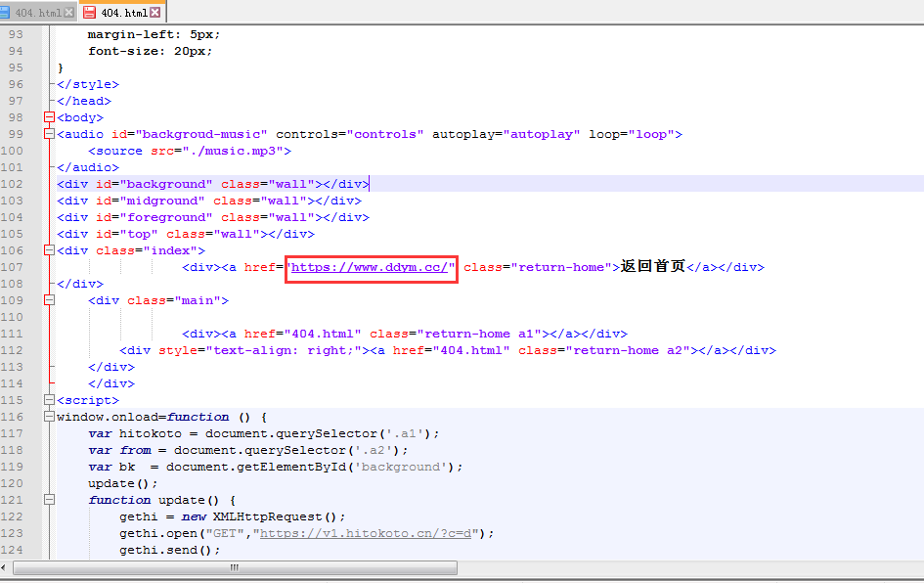This screenshot has height=583, width=924.
Task: Open the https://www.ddym.cc/ link
Action: [x=371, y=267]
